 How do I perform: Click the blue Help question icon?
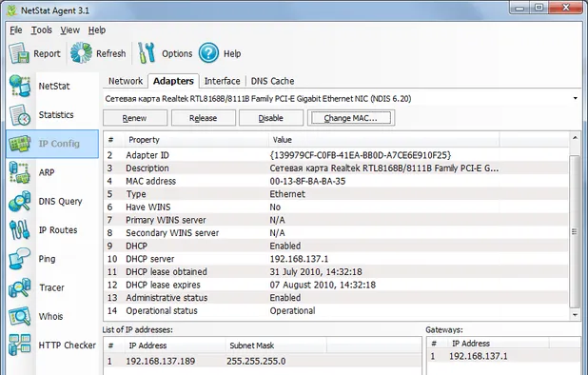click(208, 53)
